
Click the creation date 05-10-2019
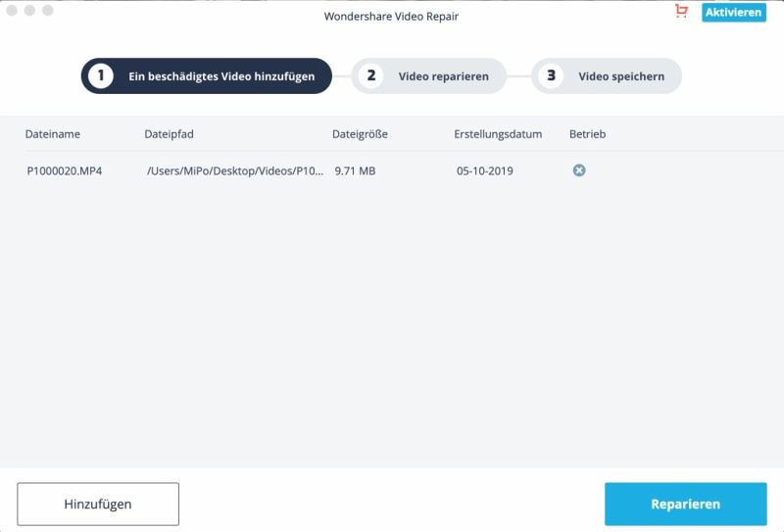coord(484,171)
